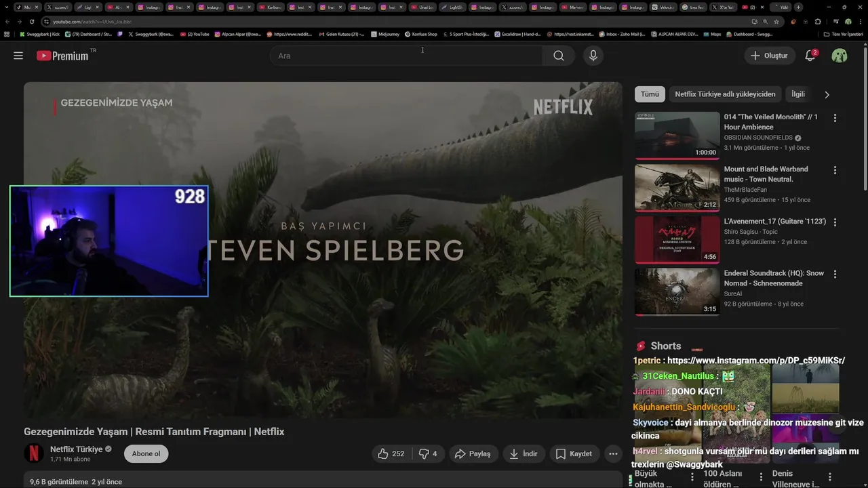Close the active YouTube browser tab
This screenshot has height=488, width=868.
pos(762,7)
